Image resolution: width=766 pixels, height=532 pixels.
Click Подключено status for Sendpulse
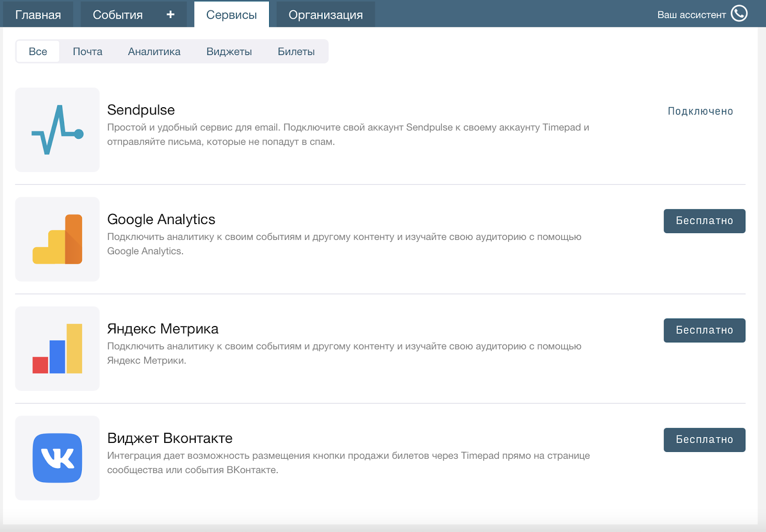tap(700, 111)
